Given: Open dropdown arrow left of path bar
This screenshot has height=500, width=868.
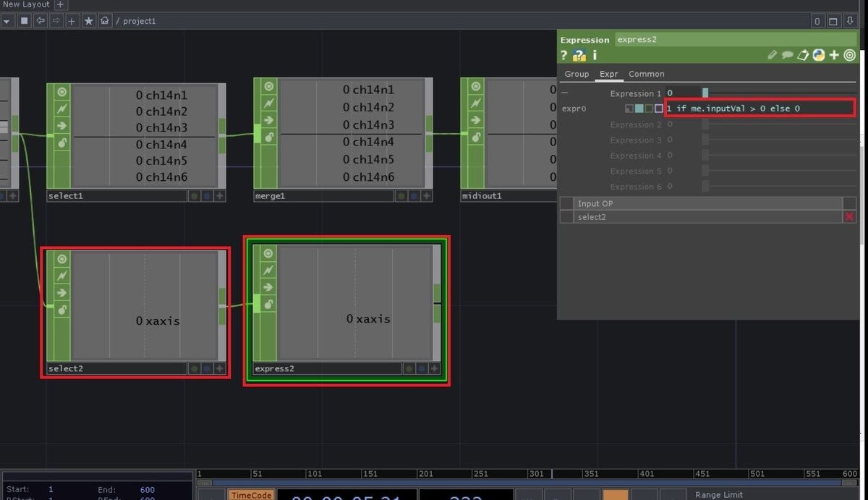Looking at the screenshot, I should tap(7, 21).
